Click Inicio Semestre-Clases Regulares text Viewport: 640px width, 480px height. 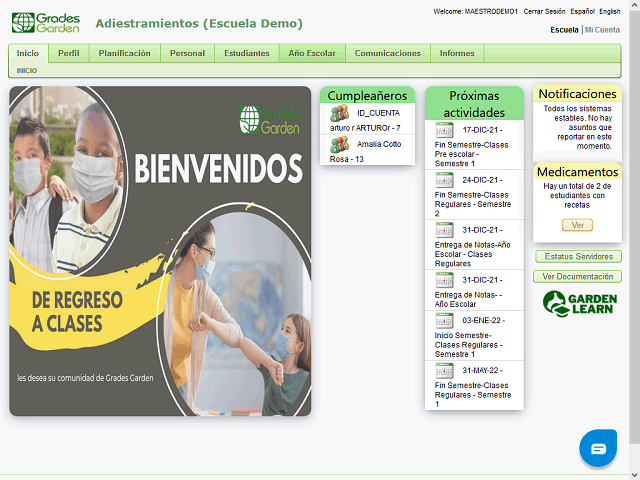[x=468, y=345]
